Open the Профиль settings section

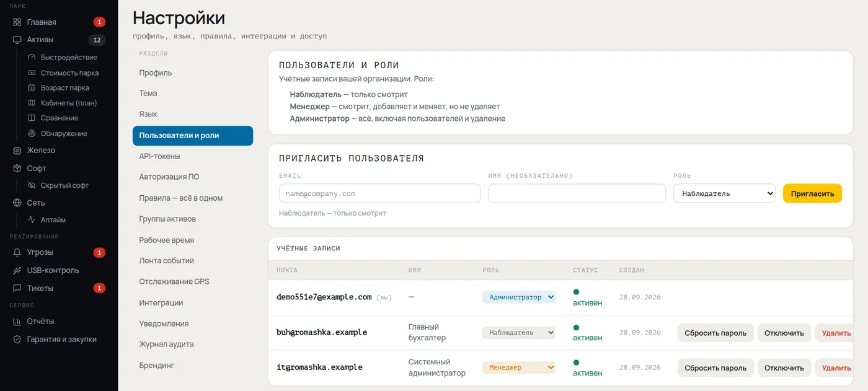click(193, 72)
